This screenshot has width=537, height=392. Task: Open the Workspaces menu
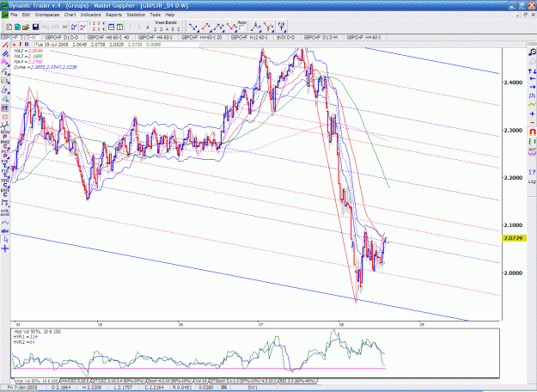47,15
